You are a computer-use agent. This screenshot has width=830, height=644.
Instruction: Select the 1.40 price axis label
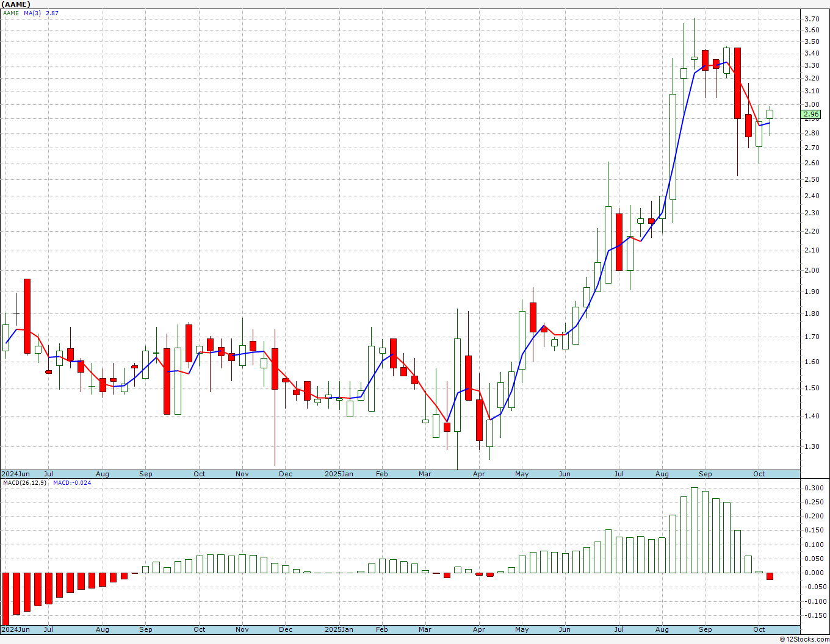pyautogui.click(x=812, y=417)
